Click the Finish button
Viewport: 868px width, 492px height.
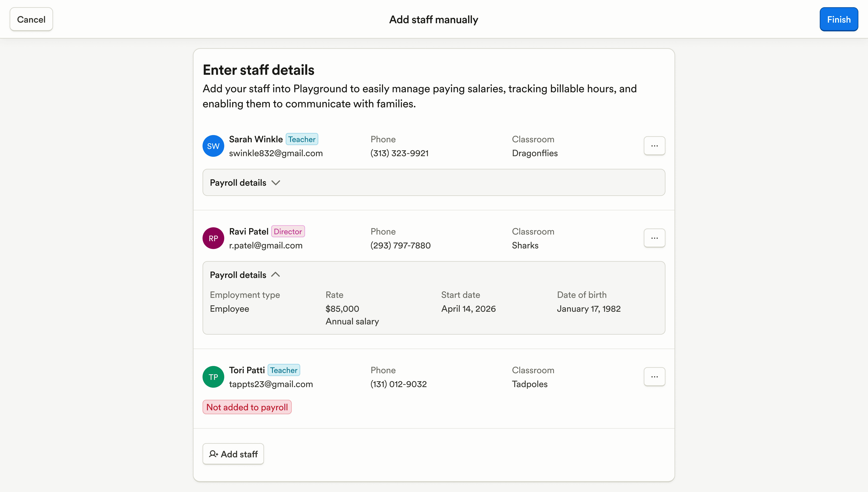pyautogui.click(x=839, y=19)
